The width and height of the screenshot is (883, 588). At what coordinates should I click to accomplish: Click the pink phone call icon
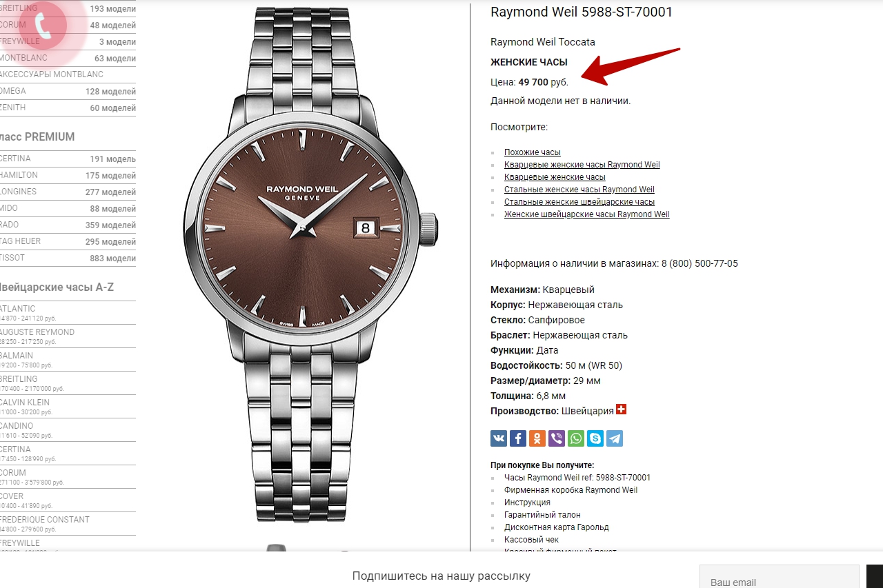pos(42,26)
